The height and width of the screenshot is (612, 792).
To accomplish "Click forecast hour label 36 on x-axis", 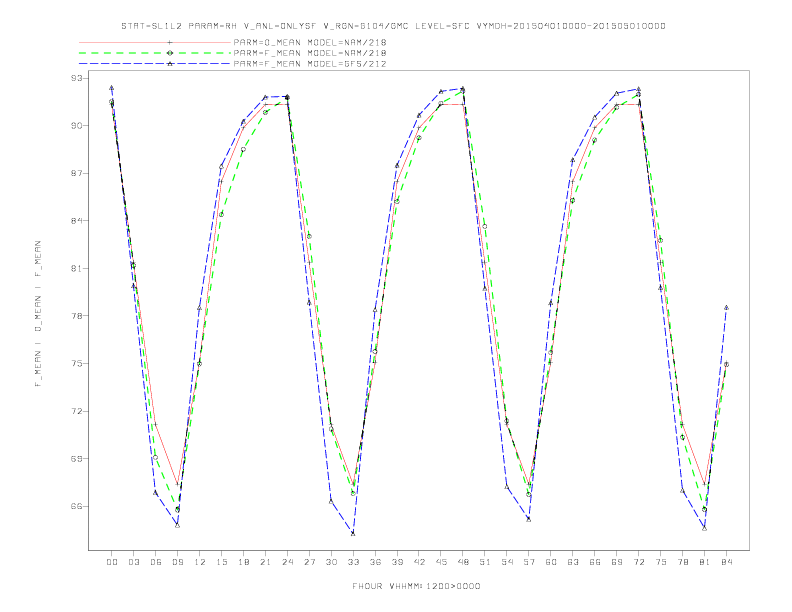I will pos(375,562).
